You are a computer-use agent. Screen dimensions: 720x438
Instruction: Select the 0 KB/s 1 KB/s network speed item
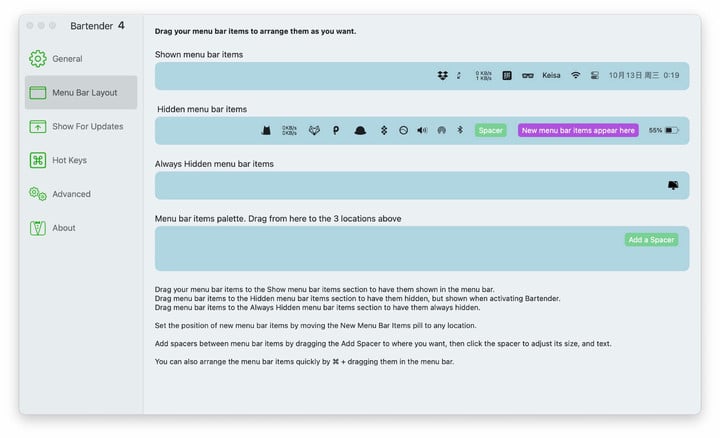(483, 75)
